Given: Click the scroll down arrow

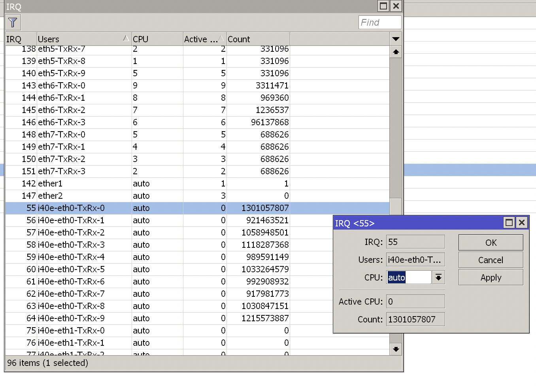Looking at the screenshot, I should coord(396,349).
